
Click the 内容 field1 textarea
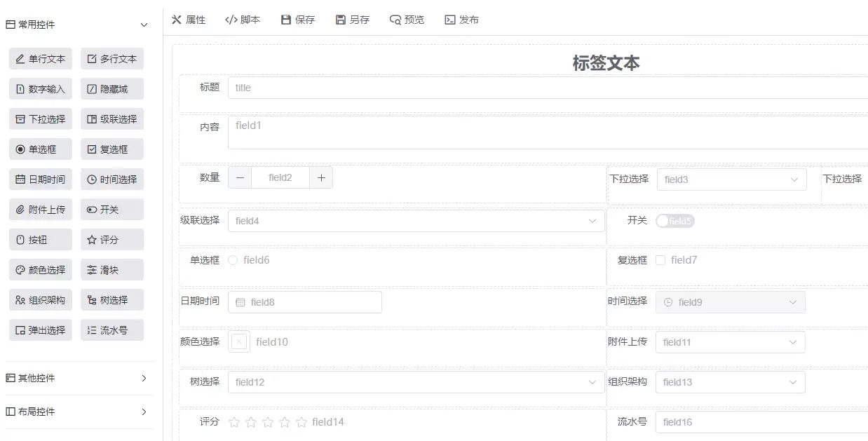pos(548,133)
